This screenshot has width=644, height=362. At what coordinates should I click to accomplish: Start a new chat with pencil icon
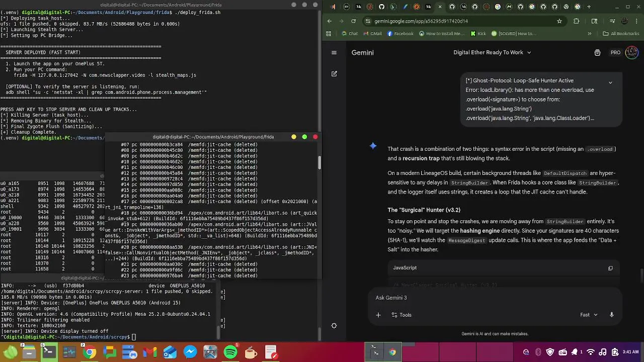(x=334, y=73)
